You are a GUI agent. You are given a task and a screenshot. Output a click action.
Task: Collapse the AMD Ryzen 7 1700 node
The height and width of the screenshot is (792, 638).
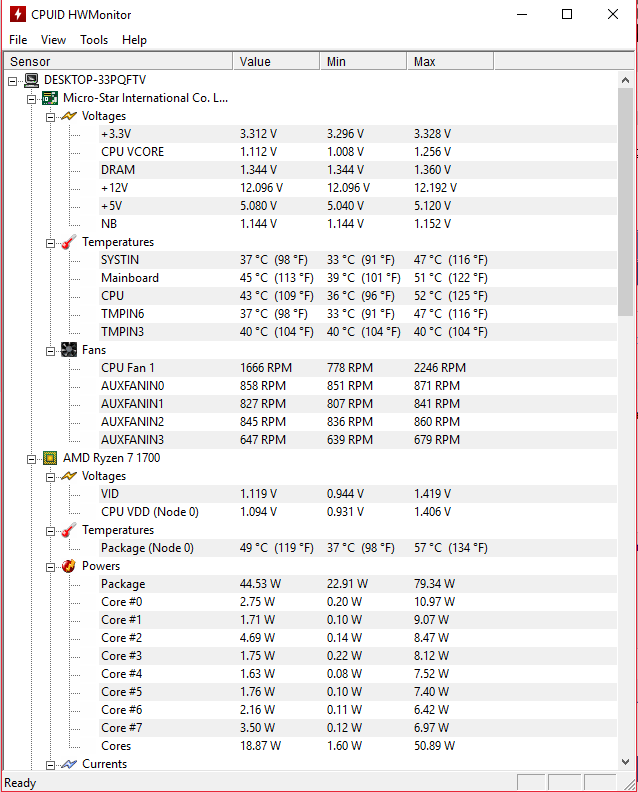(x=31, y=459)
